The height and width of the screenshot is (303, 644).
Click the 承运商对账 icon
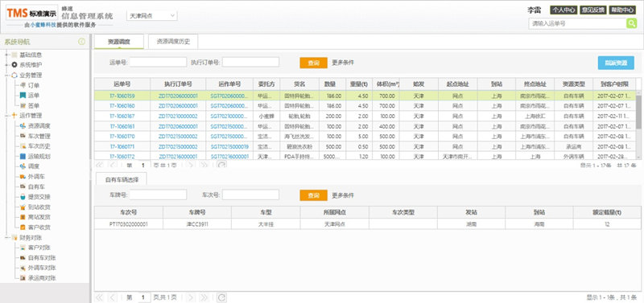(x=23, y=278)
